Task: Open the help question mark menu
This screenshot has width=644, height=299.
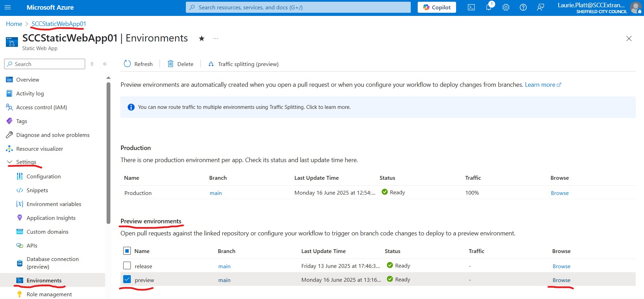Action: 523,7
